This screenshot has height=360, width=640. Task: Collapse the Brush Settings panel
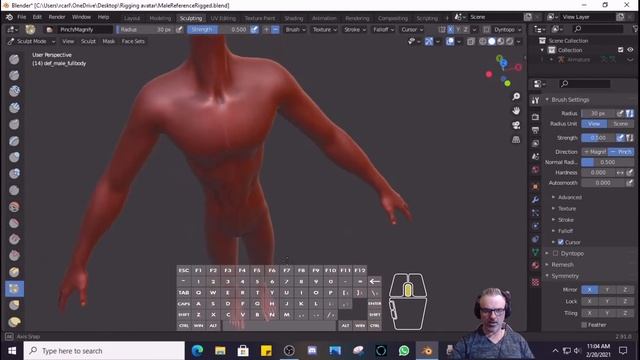click(570, 100)
